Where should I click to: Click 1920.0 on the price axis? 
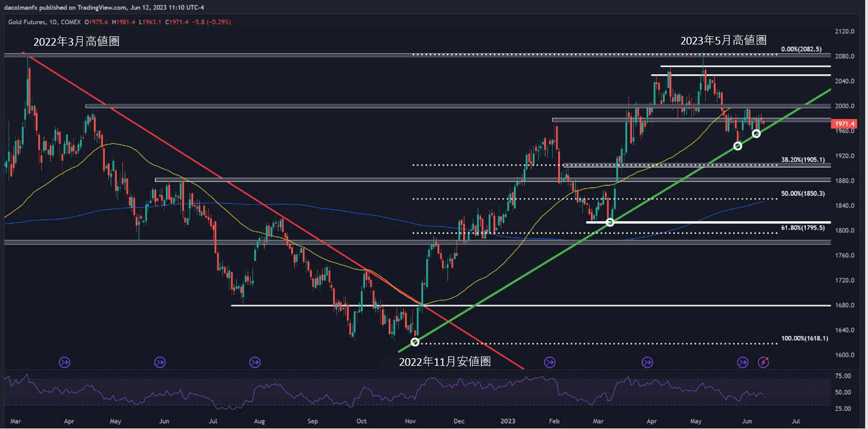(x=845, y=156)
